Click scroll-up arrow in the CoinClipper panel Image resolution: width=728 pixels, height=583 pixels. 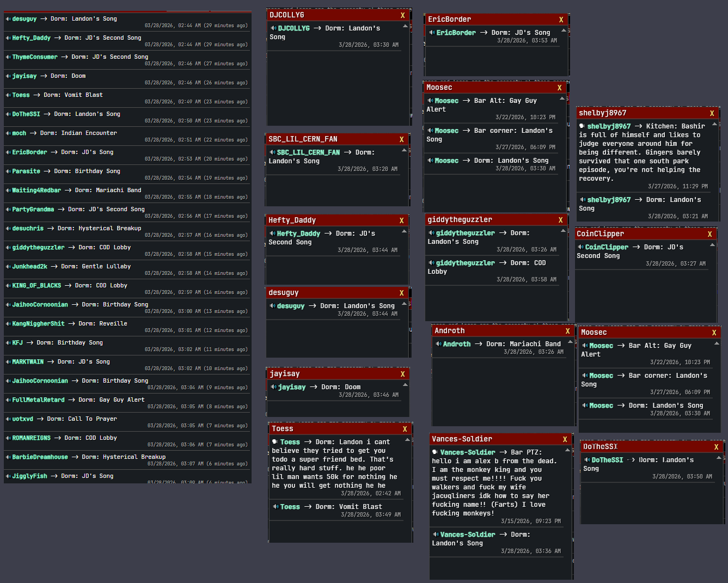712,245
